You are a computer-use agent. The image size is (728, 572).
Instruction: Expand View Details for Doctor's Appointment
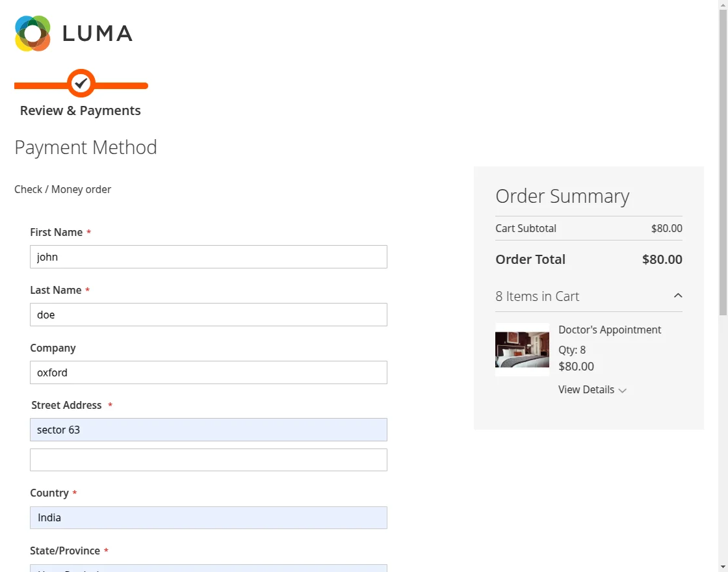point(592,390)
